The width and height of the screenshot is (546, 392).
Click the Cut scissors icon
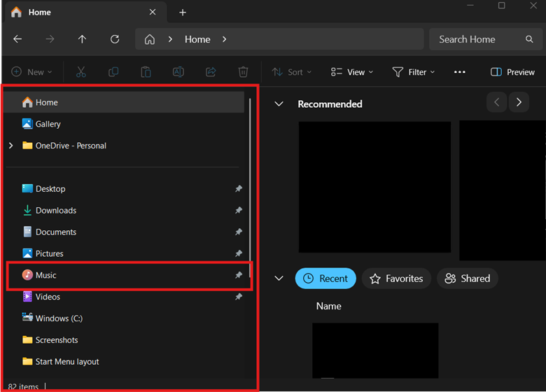tap(81, 72)
